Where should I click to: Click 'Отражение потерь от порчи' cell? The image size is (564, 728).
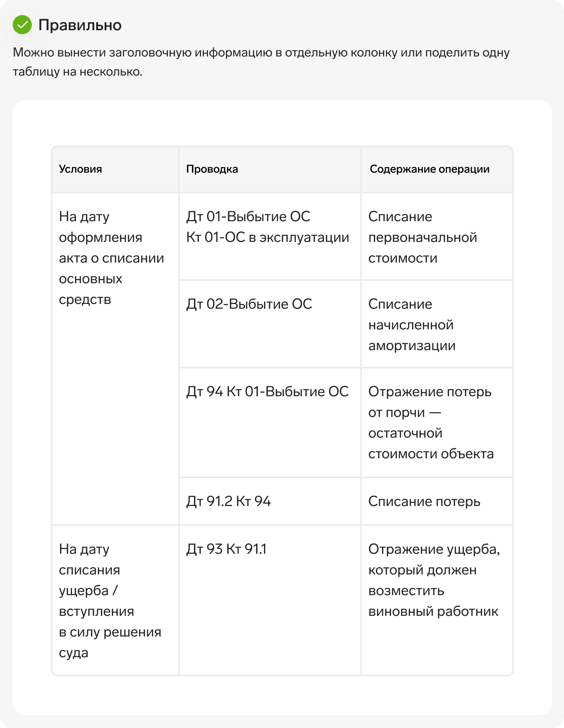click(437, 423)
